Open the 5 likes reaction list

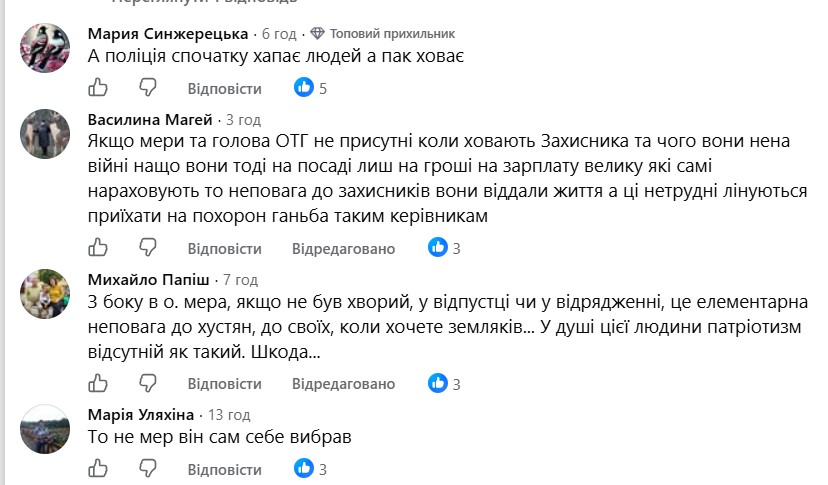click(310, 88)
